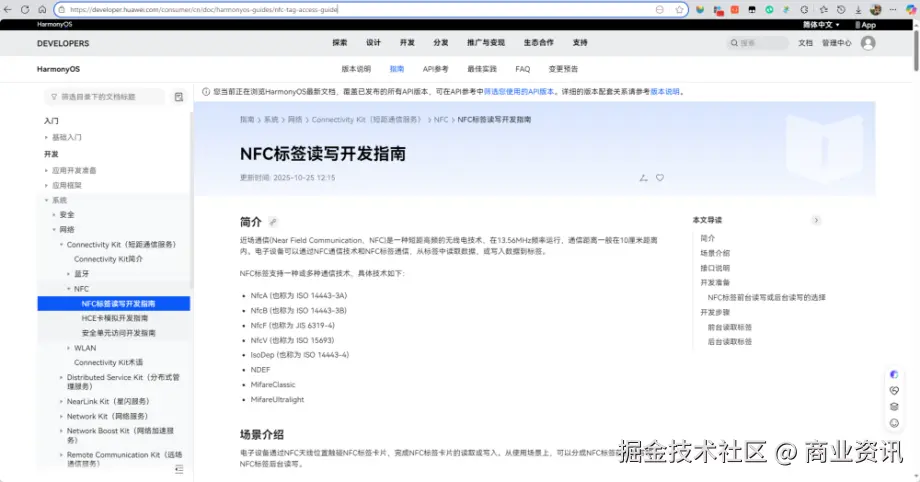Open HCE卡模拟开发指南 in sidebar
This screenshot has width=920, height=482.
click(114, 318)
